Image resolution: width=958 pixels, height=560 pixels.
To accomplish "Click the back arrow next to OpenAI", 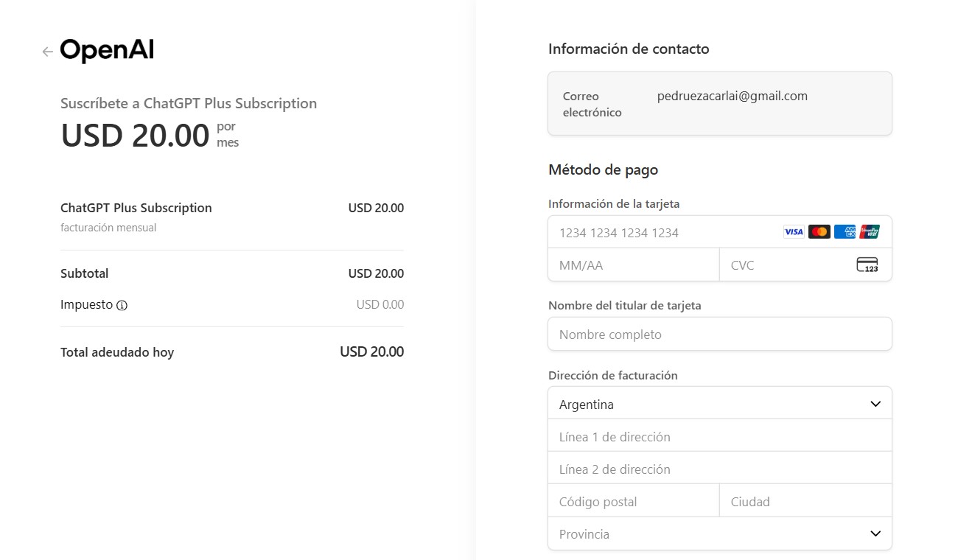I will coord(48,52).
